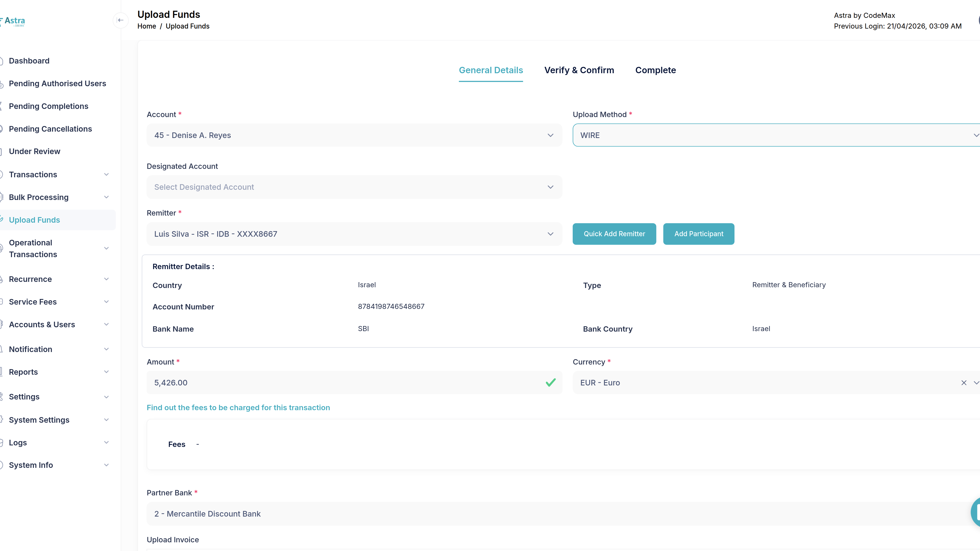The width and height of the screenshot is (980, 551).
Task: Open Pending Authorised Users page
Action: tap(57, 83)
